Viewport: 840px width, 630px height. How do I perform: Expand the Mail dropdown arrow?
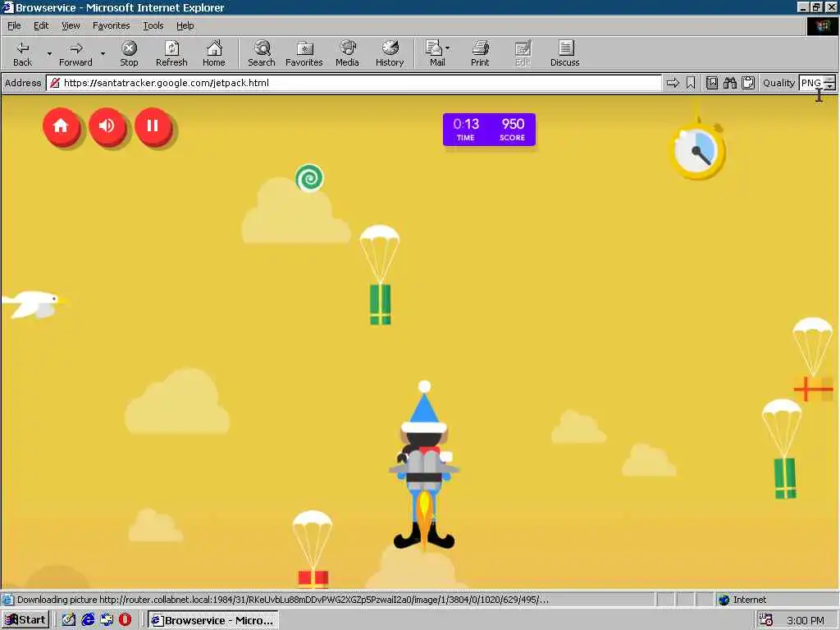pyautogui.click(x=448, y=48)
